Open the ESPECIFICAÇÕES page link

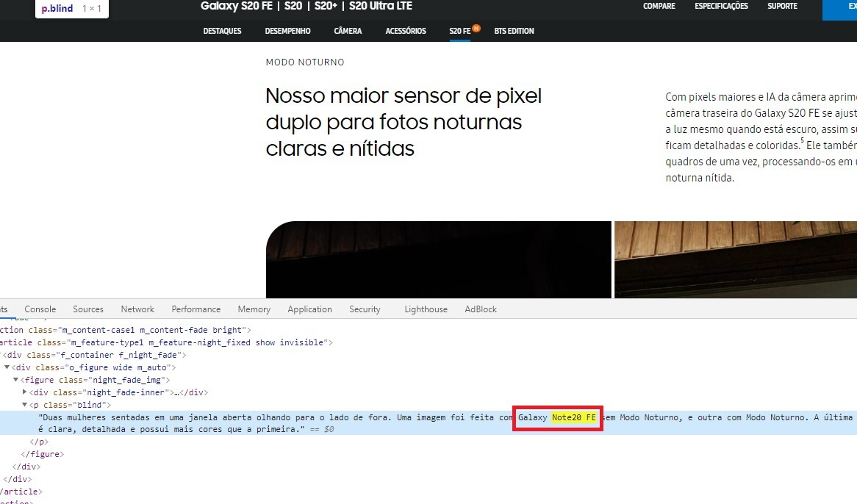pyautogui.click(x=721, y=7)
